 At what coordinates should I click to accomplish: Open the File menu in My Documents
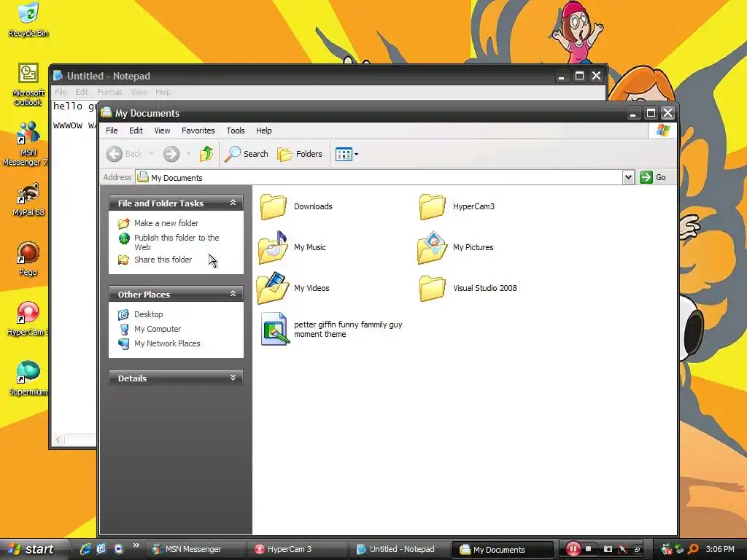point(112,131)
